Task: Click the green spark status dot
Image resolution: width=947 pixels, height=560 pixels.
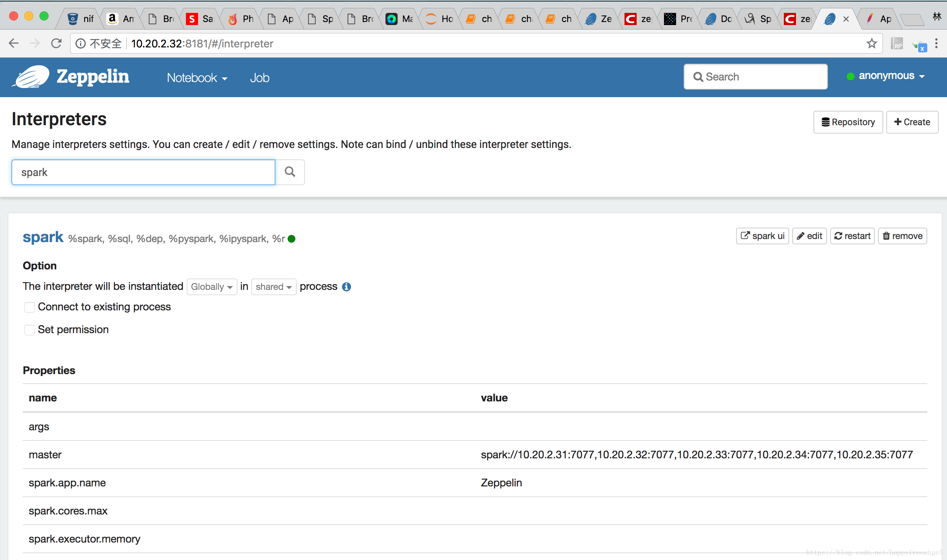Action: (291, 239)
